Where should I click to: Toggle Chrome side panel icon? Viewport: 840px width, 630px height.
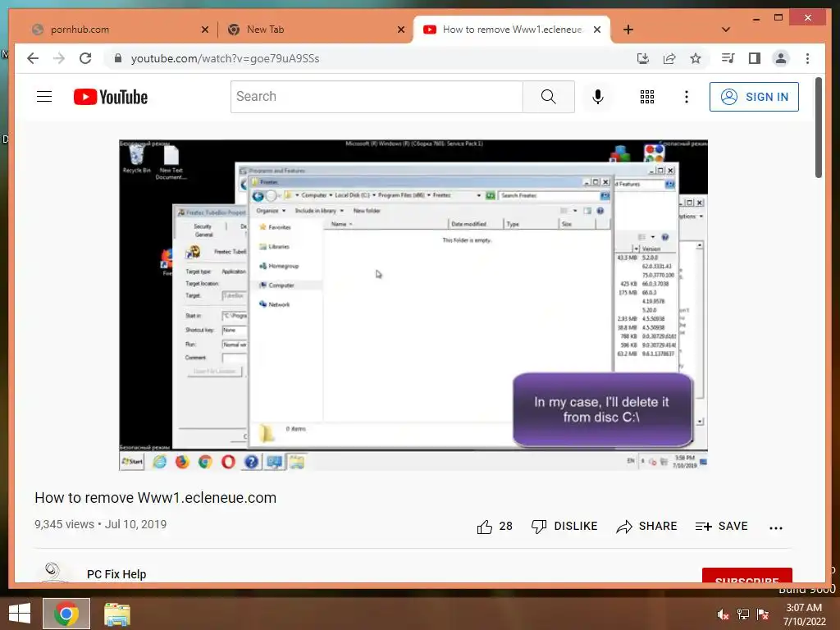[755, 58]
